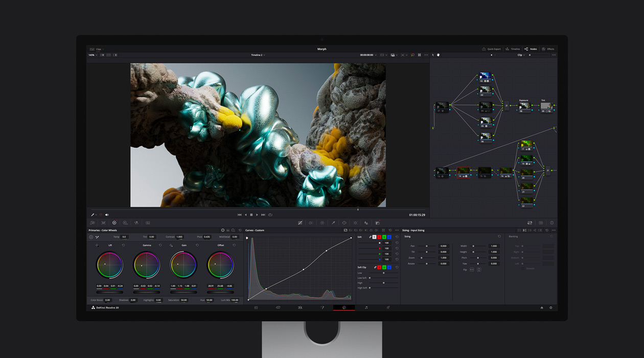Open the Clips panel
This screenshot has height=358, width=644.
coord(96,49)
